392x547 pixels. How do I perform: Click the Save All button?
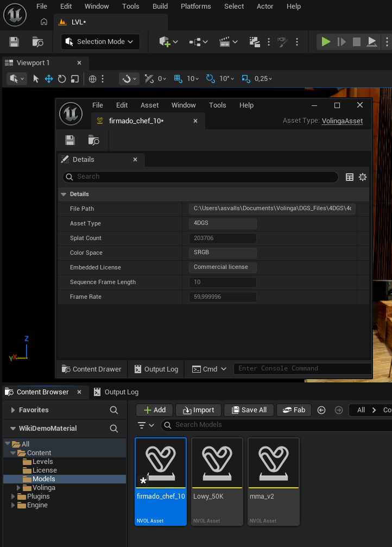click(x=249, y=410)
